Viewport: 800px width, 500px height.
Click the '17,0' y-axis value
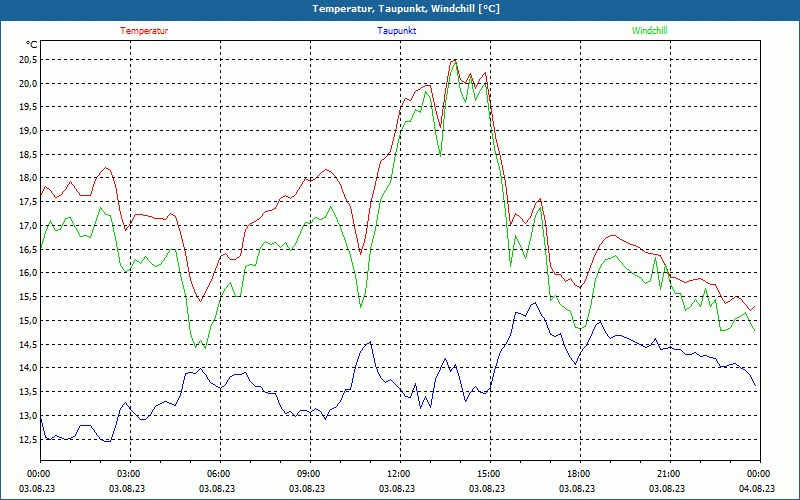point(28,226)
